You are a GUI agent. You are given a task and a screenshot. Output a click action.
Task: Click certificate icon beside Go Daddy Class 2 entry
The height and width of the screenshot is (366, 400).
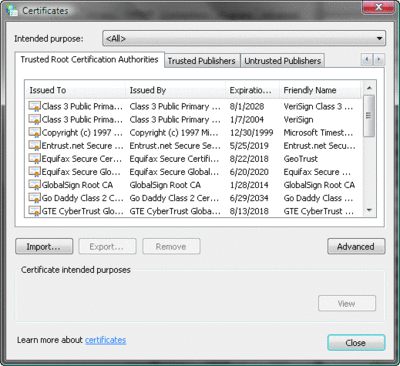coord(34,198)
